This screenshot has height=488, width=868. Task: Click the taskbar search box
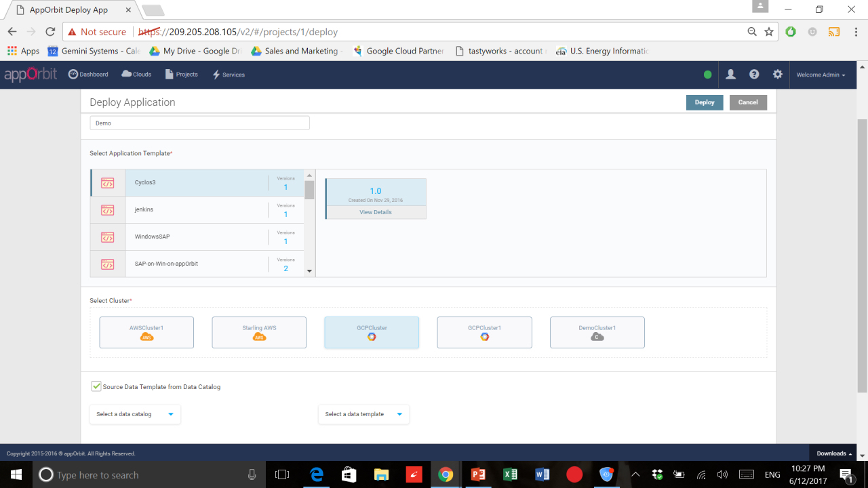click(x=149, y=474)
